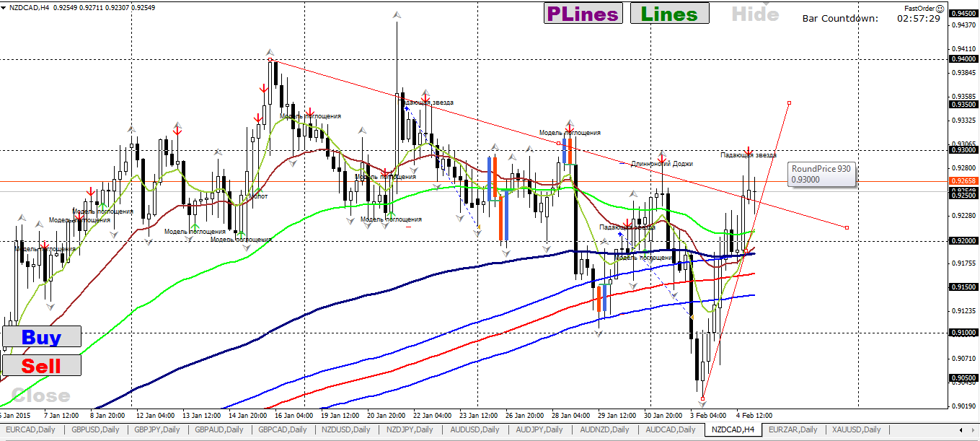Image resolution: width=980 pixels, height=441 pixels.
Task: Click the red Sell button
Action: [x=41, y=365]
